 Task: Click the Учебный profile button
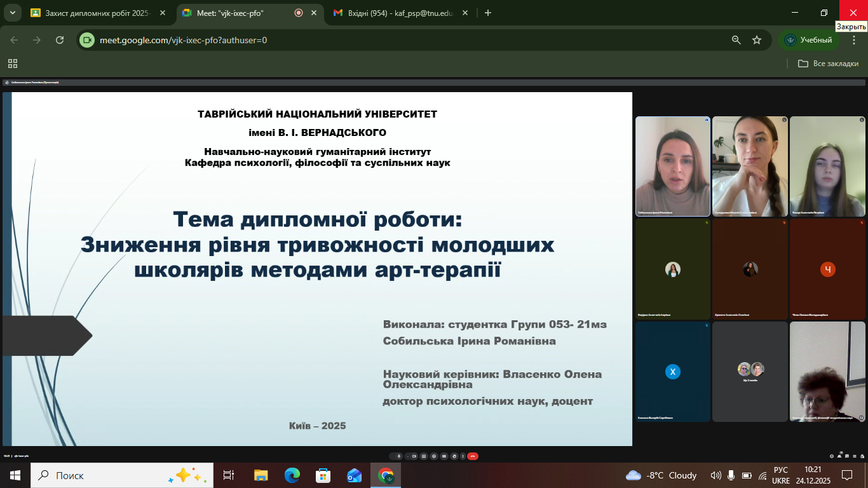click(x=808, y=40)
